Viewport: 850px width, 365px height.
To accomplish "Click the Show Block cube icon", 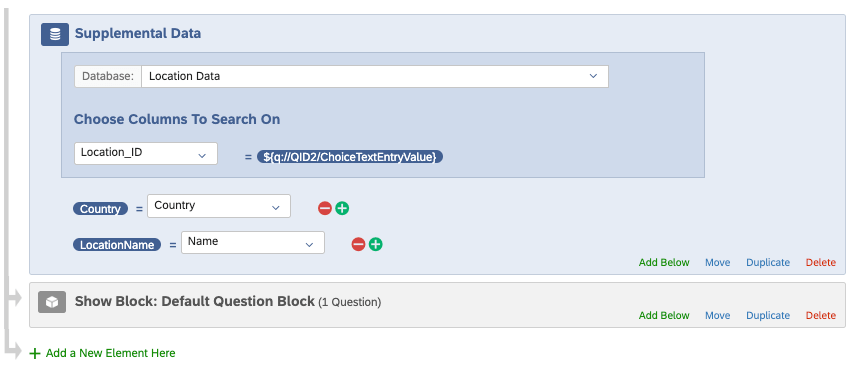I will pos(51,302).
